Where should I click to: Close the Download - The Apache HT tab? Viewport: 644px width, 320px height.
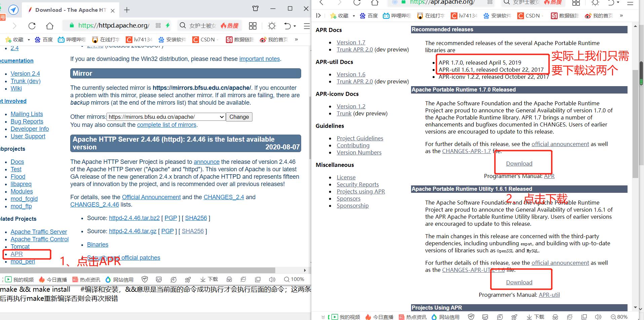tap(113, 10)
